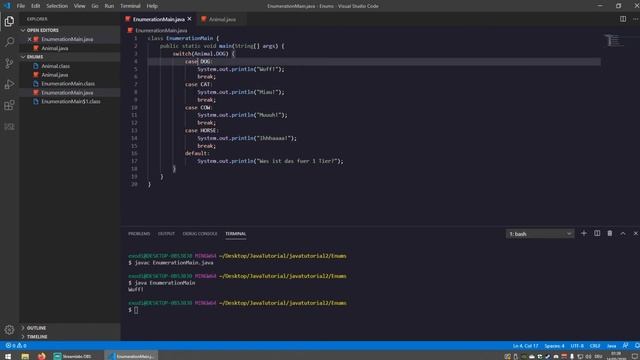The image size is (640, 360).
Task: Click the terminal prompt input
Action: coord(136,310)
